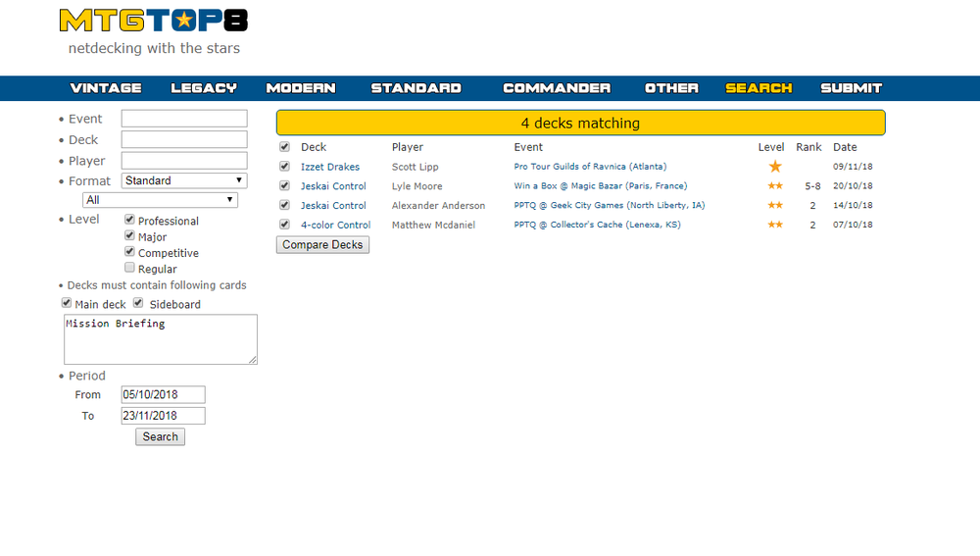Expand the All dropdown under Format

coord(161,200)
